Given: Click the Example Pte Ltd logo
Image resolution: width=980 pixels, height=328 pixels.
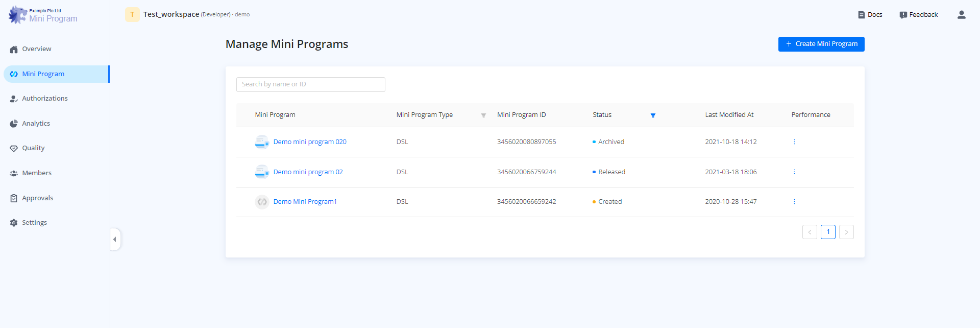Looking at the screenshot, I should (18, 15).
